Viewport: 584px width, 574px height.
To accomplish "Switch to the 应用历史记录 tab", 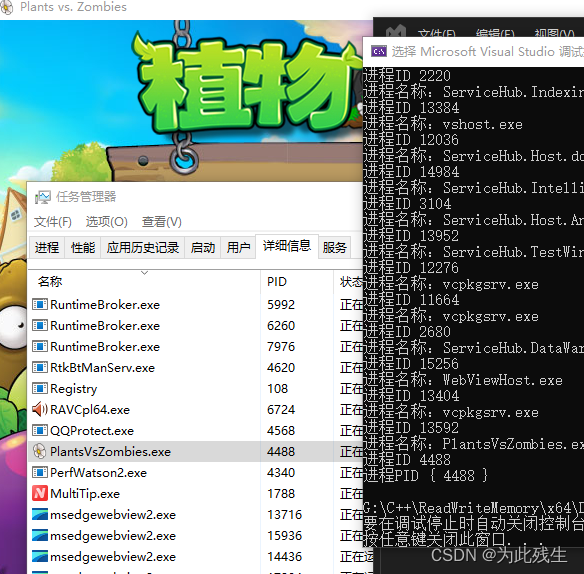I will tap(143, 247).
